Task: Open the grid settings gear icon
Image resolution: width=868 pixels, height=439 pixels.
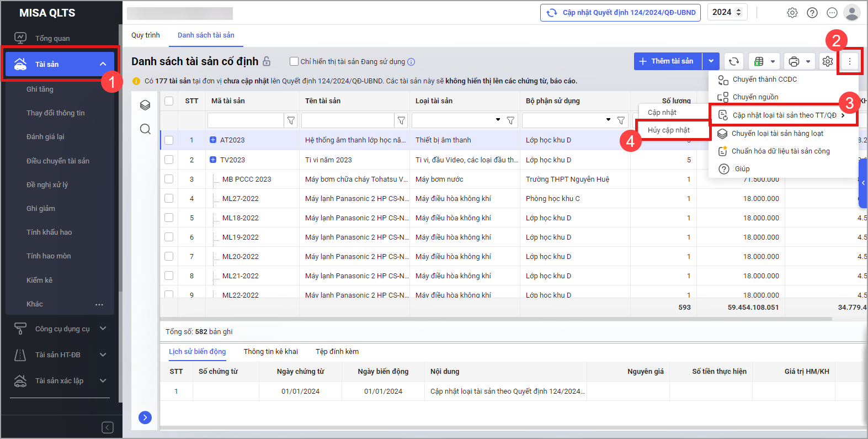Action: [827, 61]
